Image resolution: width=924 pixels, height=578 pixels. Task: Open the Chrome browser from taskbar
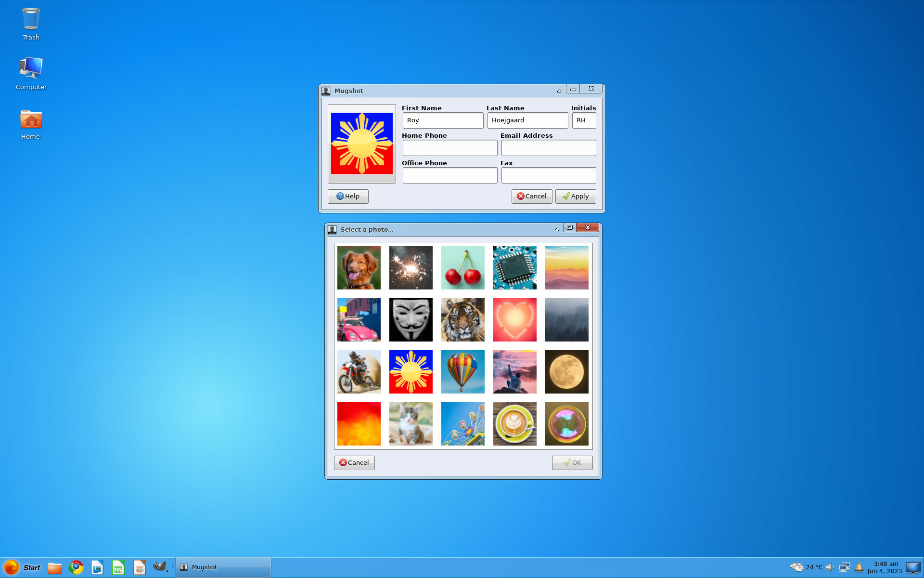coord(76,567)
